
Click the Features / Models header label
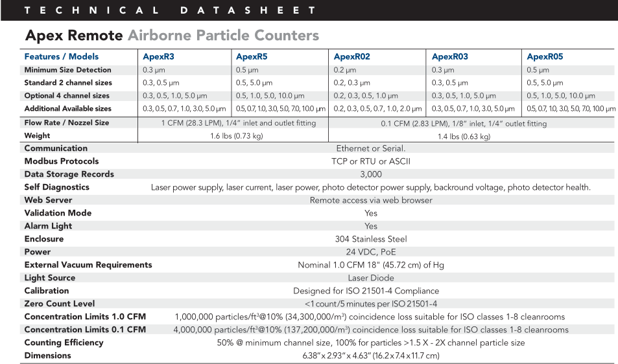coord(62,56)
